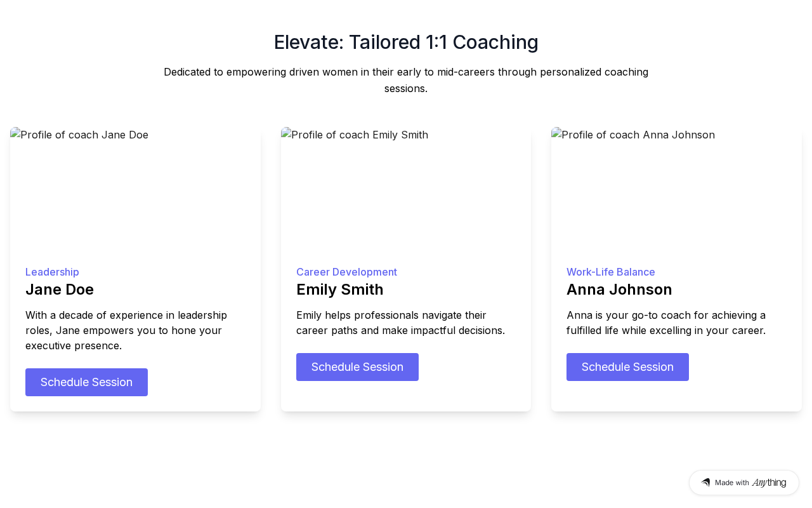
Task: Click the empowering driven women subtitle
Action: 406,80
